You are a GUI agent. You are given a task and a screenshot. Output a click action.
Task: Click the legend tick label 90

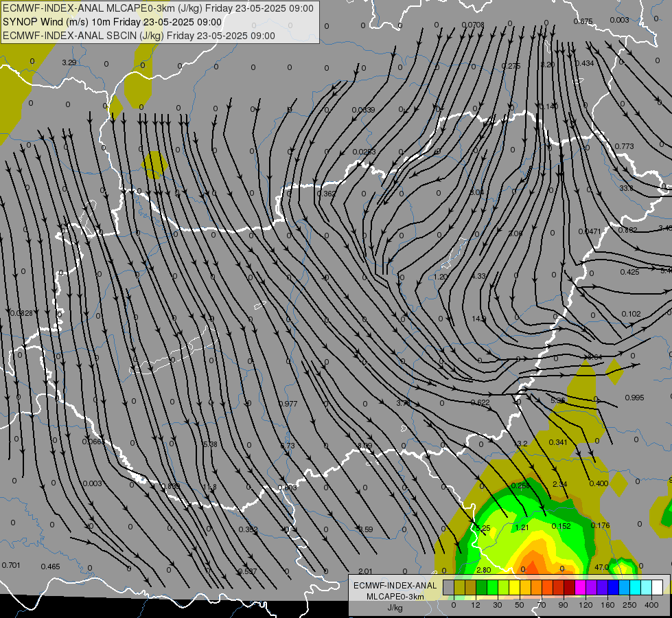[x=563, y=605]
